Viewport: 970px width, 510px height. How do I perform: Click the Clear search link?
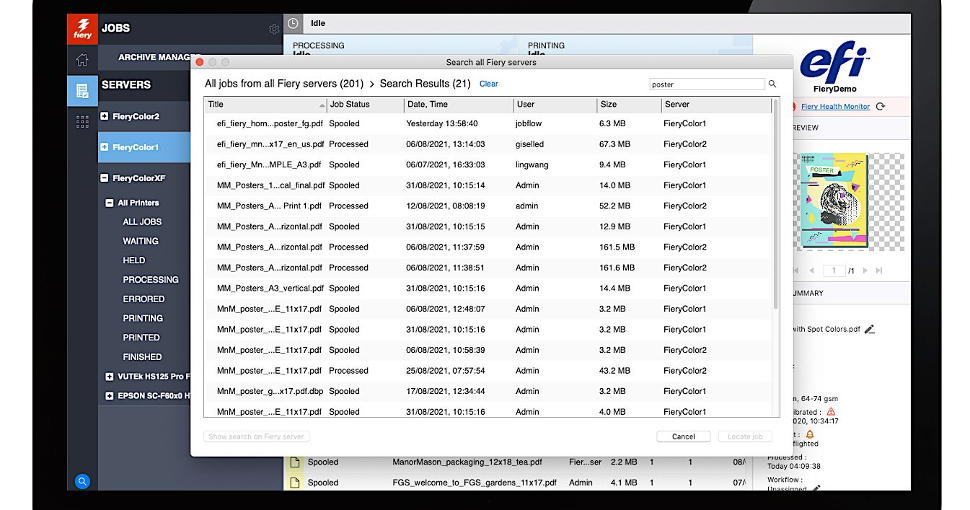coord(489,84)
